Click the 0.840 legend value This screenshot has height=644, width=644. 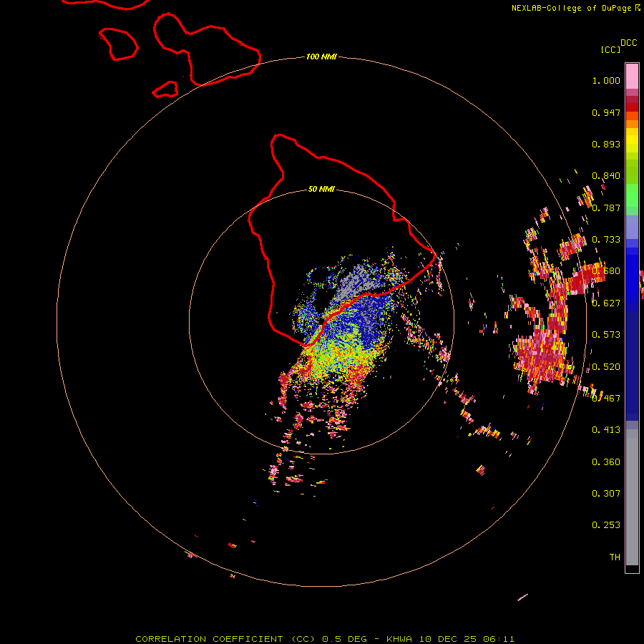click(606, 176)
